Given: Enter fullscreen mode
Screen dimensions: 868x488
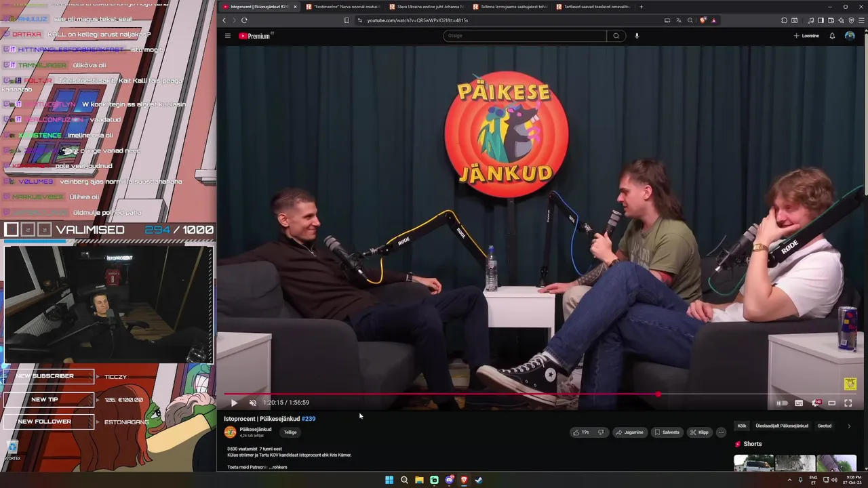Looking at the screenshot, I should (848, 403).
